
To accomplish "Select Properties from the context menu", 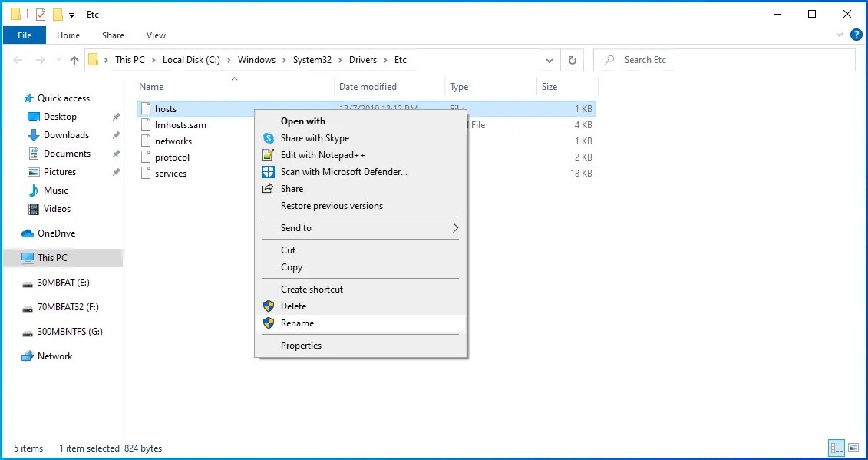I will coord(301,346).
